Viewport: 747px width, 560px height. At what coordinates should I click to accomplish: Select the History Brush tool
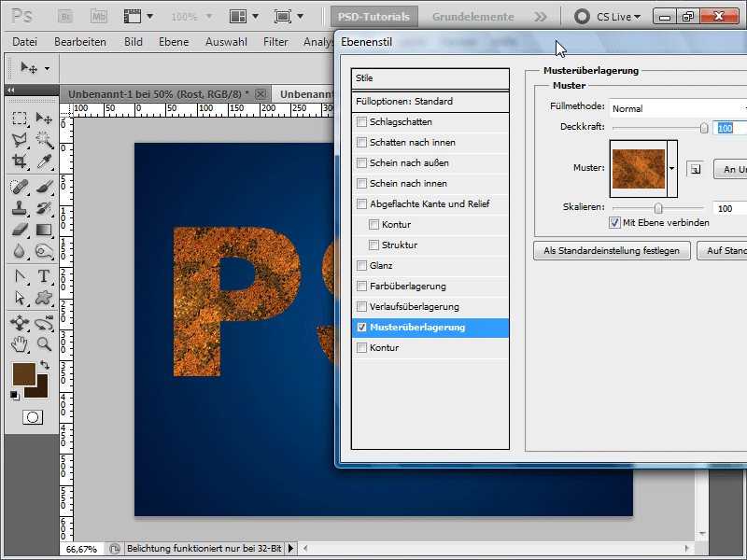pos(44,208)
